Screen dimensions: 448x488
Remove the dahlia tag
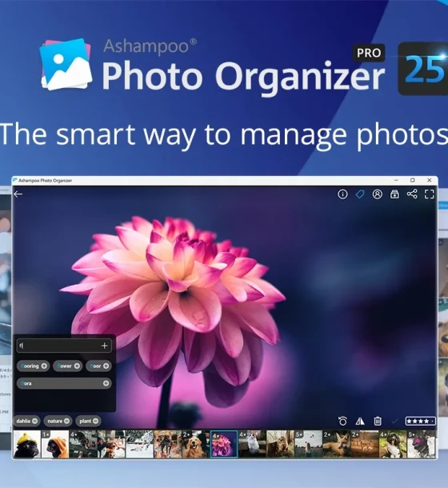point(35,421)
